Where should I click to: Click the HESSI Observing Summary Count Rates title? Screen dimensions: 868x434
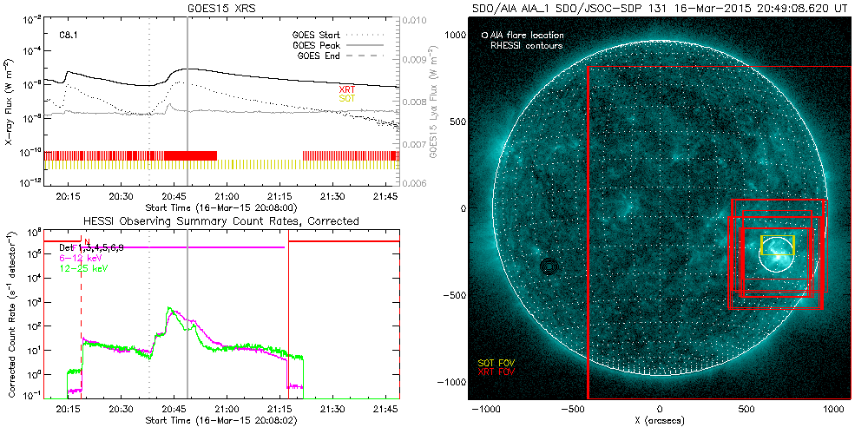pyautogui.click(x=220, y=221)
